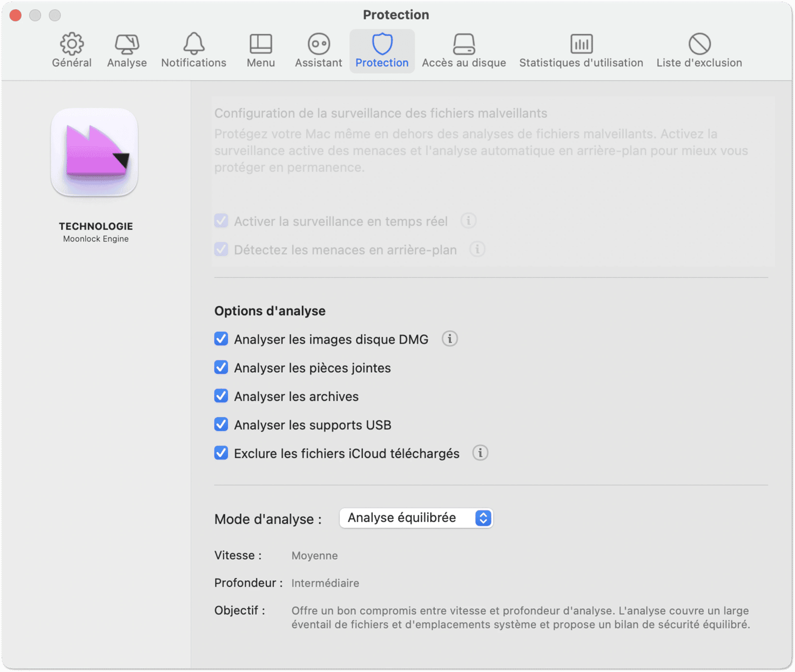Viewport: 795px width, 672px height.
Task: Toggle Activer la surveillance en temps réel
Action: 221,220
